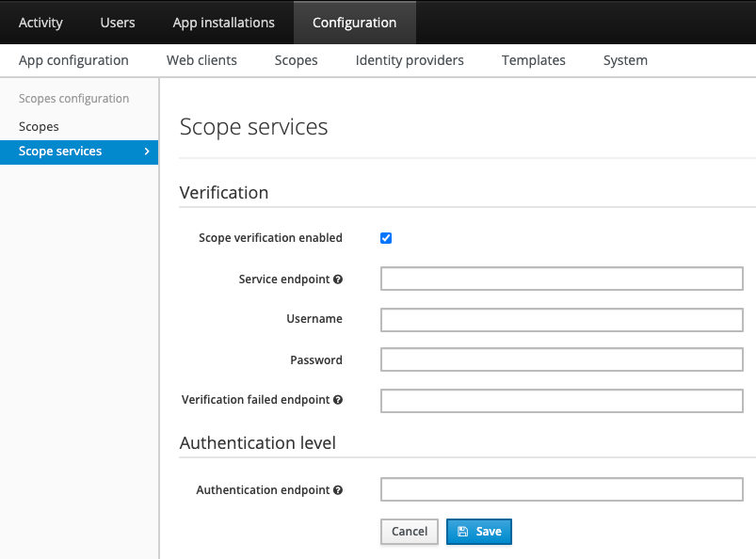Uncheck Scope verification enabled
This screenshot has height=559, width=756.
pos(386,238)
